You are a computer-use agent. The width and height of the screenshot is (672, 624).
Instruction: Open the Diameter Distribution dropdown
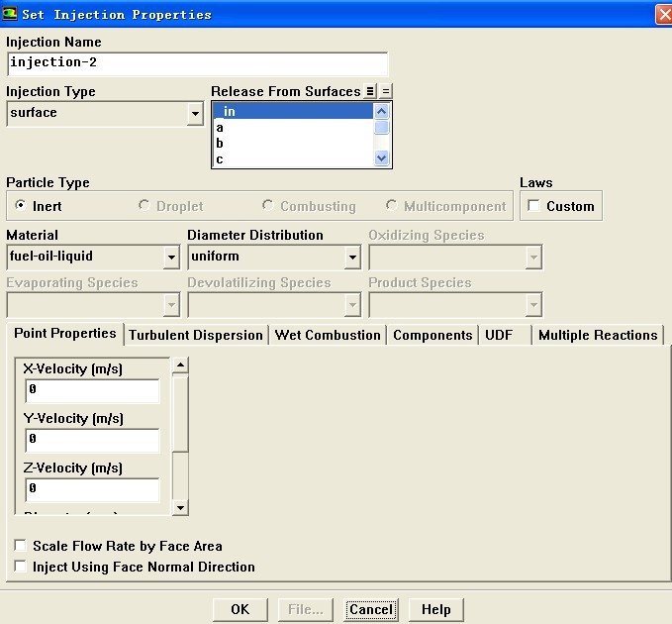tap(352, 258)
